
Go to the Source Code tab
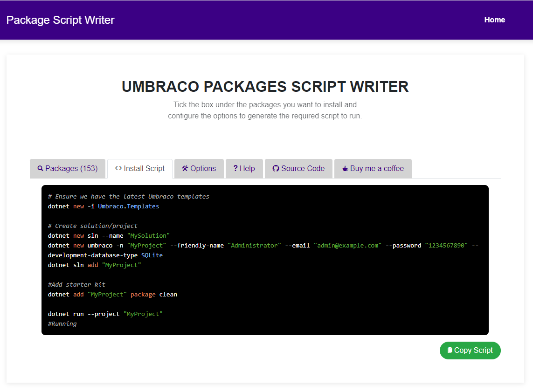click(303, 169)
